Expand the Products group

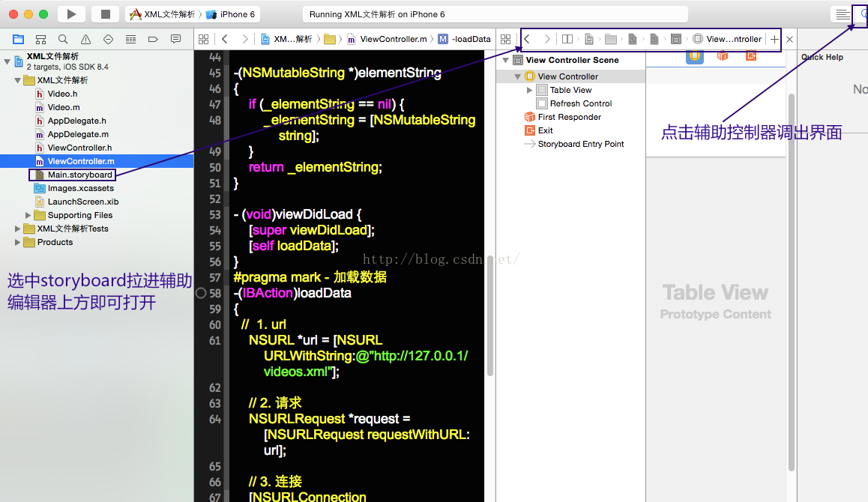(18, 243)
